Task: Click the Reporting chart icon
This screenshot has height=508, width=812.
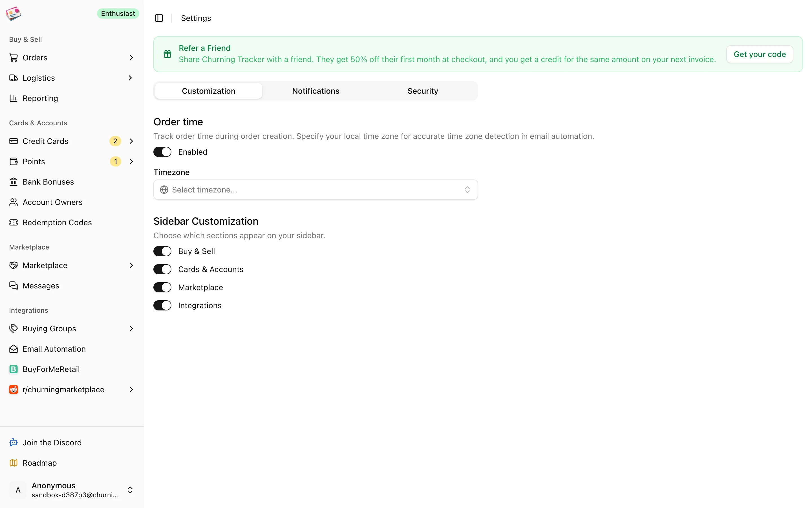Action: (x=14, y=98)
